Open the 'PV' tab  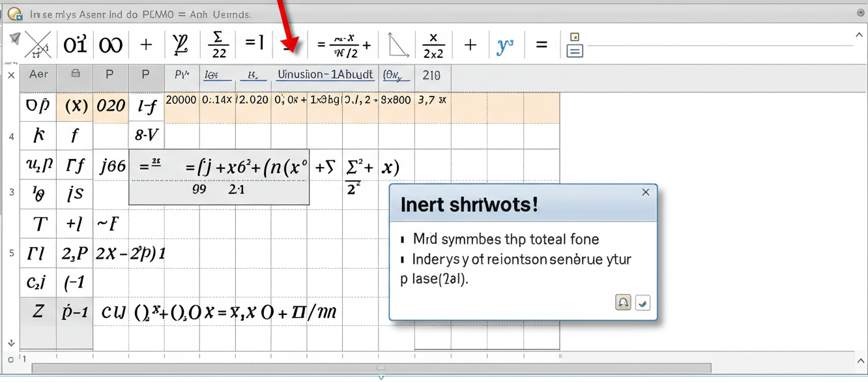coord(182,75)
